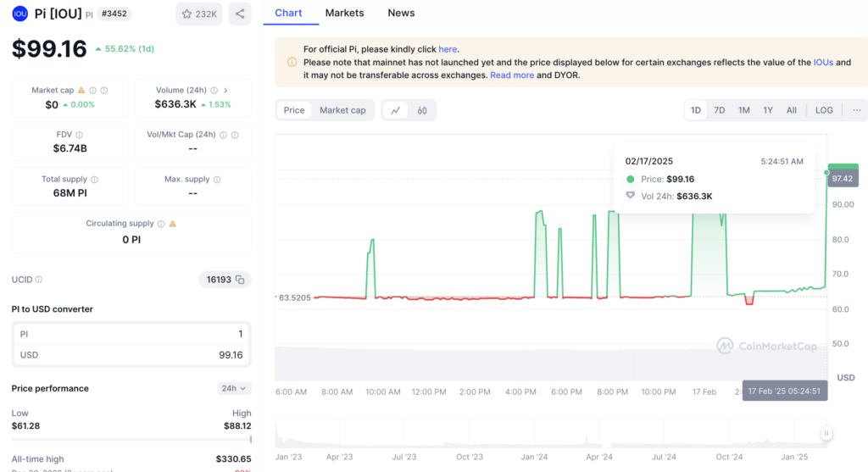This screenshot has width=868, height=472.
Task: Click the Total supply info icon
Action: pyautogui.click(x=95, y=180)
